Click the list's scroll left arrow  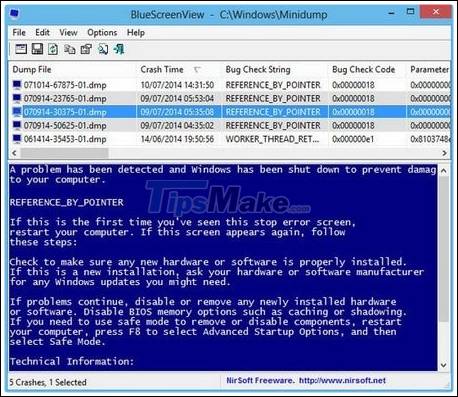click(14, 153)
